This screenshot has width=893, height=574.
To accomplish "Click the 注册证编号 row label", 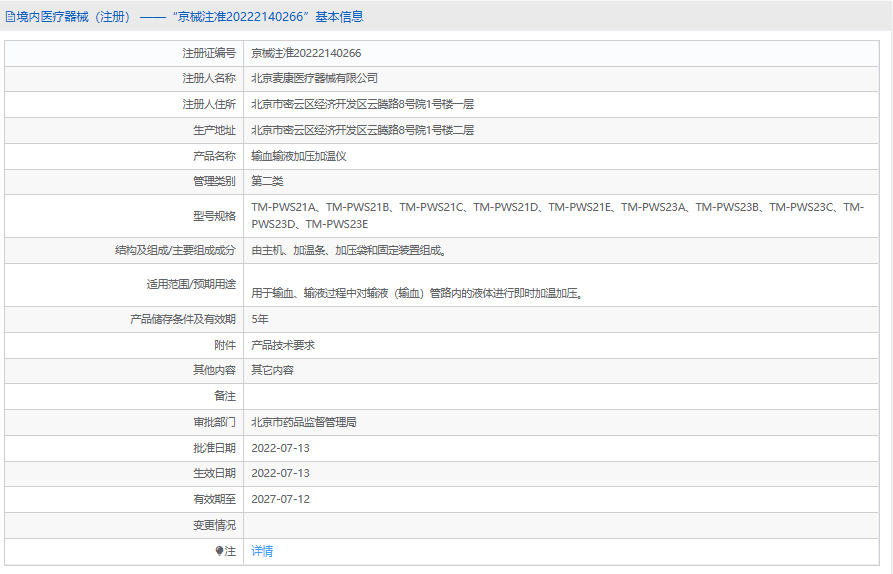I will (x=209, y=53).
